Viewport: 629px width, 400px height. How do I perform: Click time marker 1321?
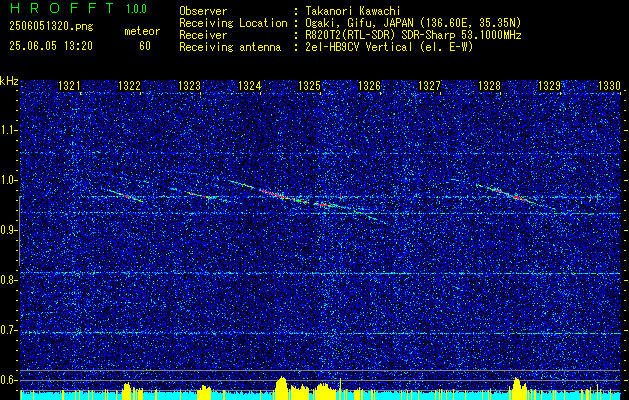(x=69, y=86)
